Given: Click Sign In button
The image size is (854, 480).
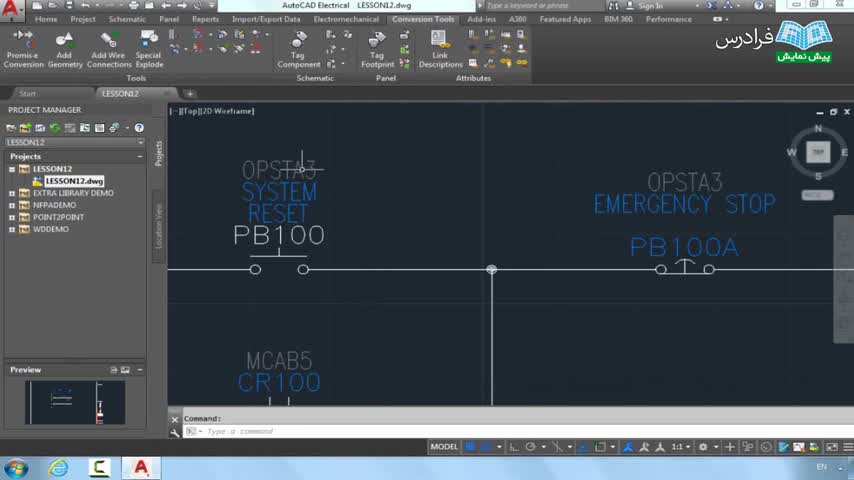Looking at the screenshot, I should pyautogui.click(x=651, y=5).
